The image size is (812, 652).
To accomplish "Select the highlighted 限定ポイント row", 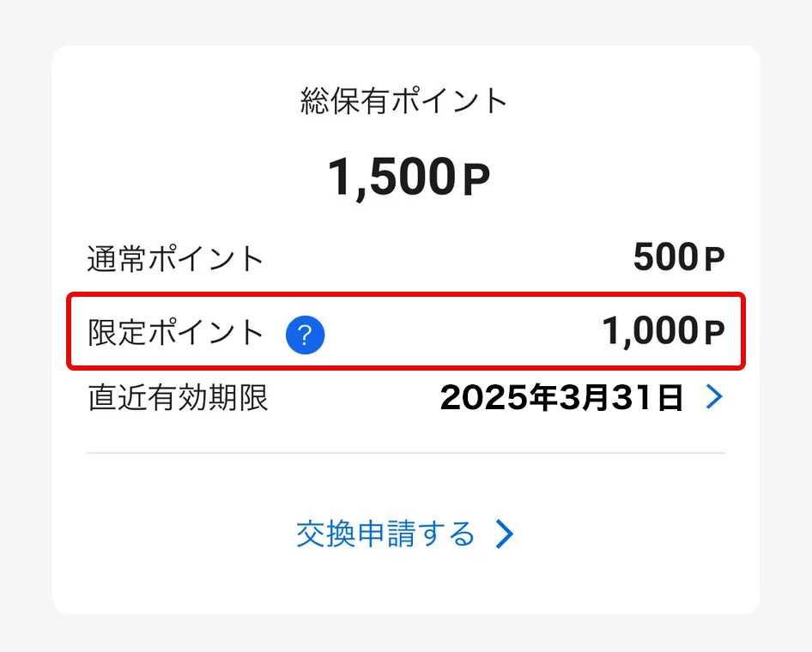I will [x=403, y=332].
